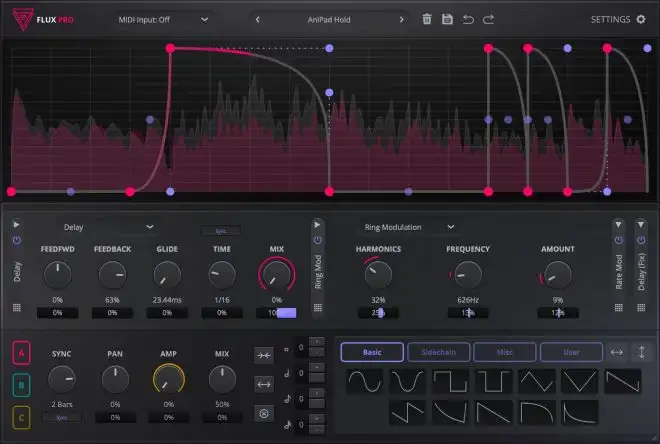
Task: Click the first pink envelope node at curve start
Action: click(x=11, y=191)
